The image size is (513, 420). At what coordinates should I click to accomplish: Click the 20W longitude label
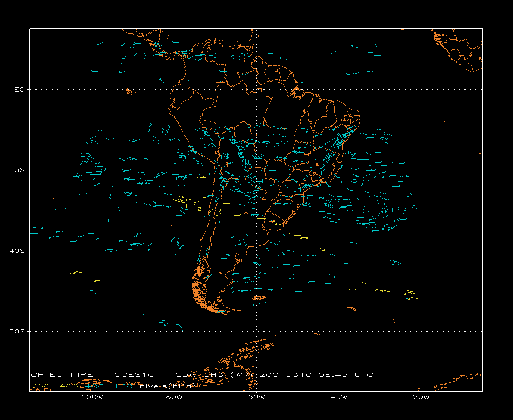point(421,397)
